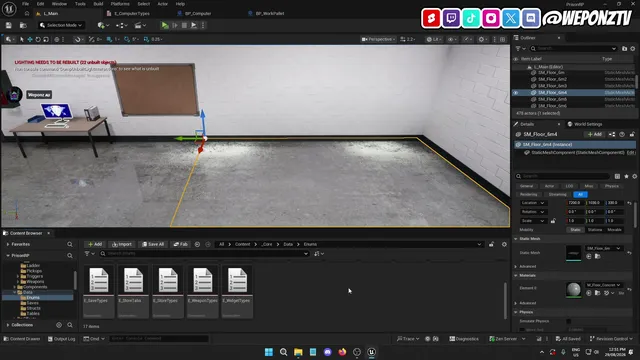640x360 pixels.
Task: Expand the Collections section
Action: click(x=8, y=325)
